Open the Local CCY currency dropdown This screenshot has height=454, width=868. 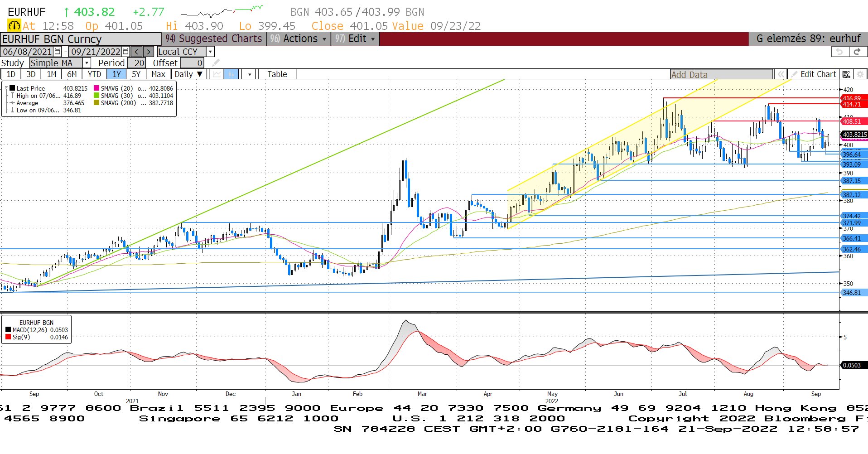click(210, 52)
